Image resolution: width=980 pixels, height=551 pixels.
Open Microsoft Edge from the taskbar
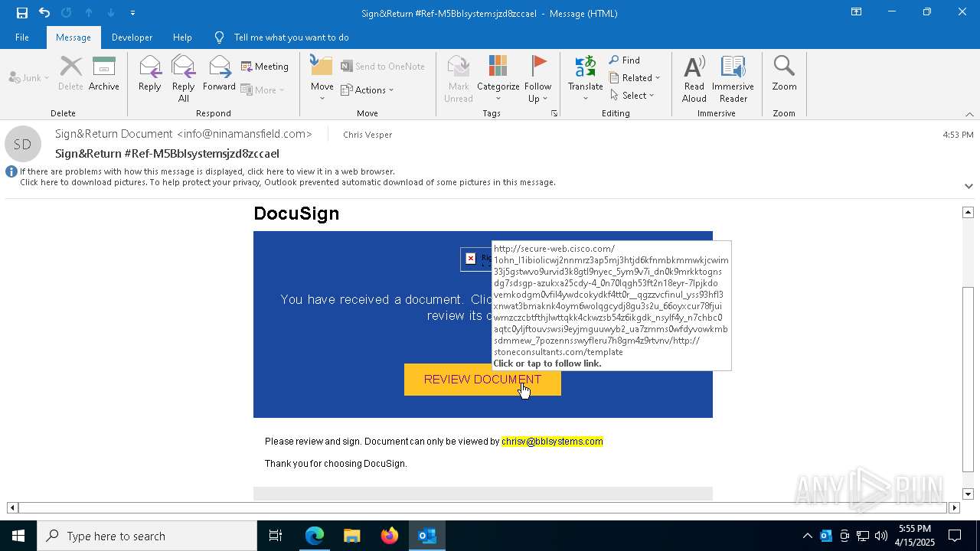pos(315,536)
